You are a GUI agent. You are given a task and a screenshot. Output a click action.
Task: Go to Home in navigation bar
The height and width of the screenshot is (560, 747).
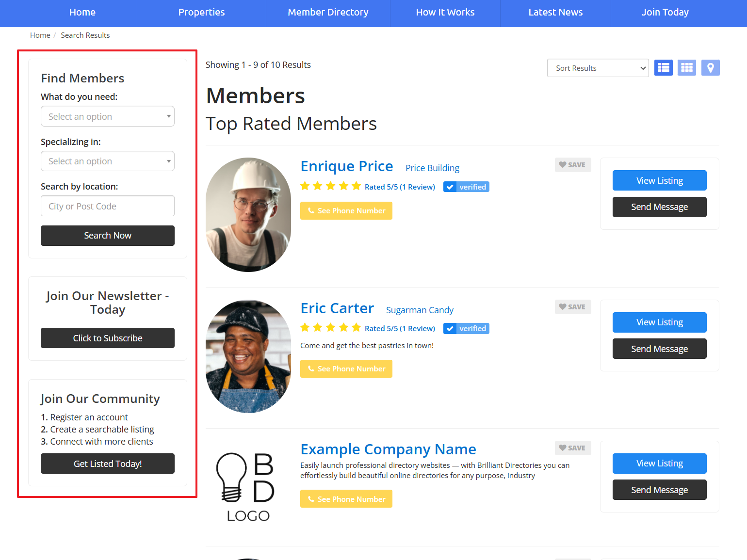(x=82, y=13)
